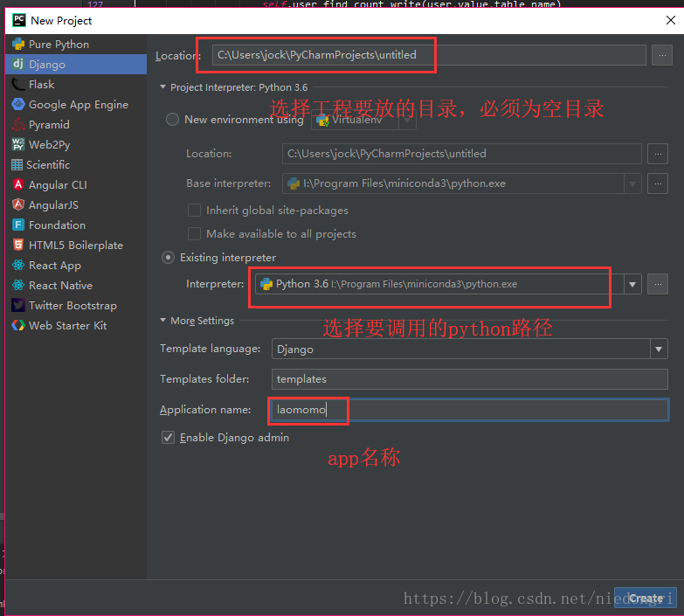
Task: Select New environment using radio button
Action: (172, 119)
